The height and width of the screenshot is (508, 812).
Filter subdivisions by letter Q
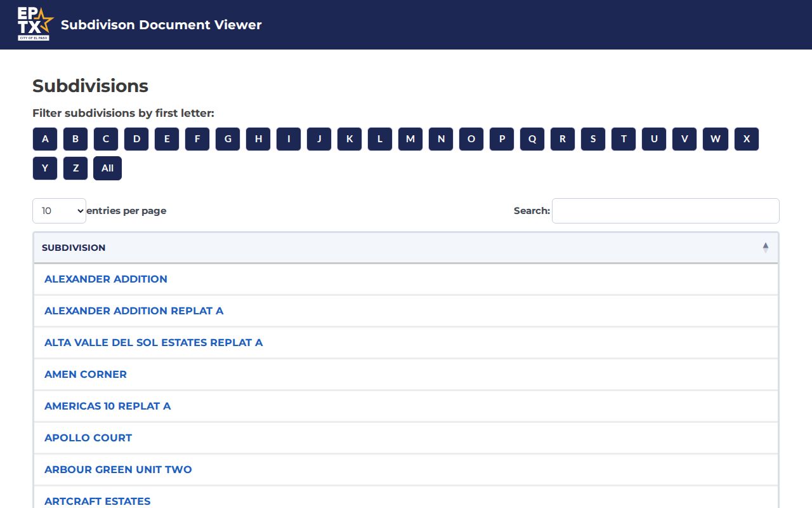point(532,139)
